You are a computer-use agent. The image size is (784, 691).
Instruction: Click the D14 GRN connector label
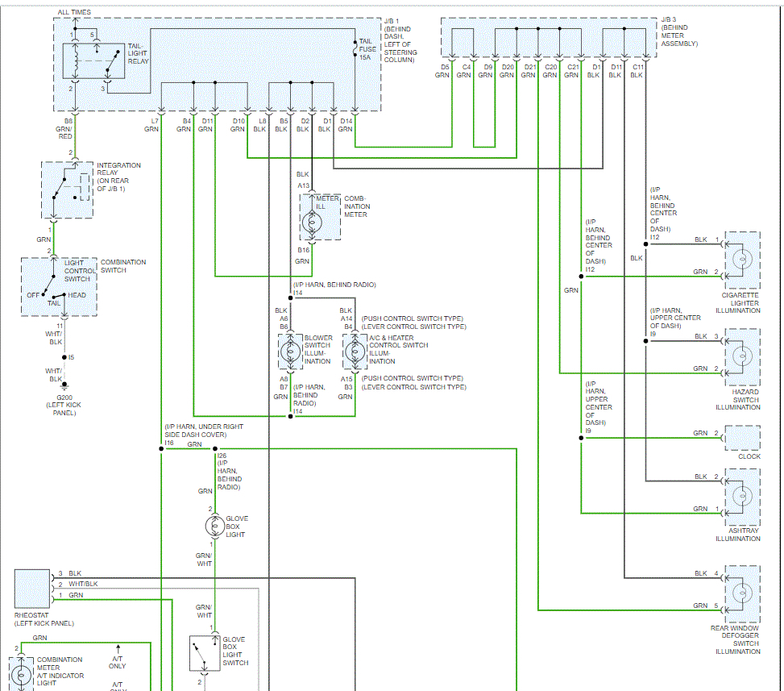pos(346,125)
